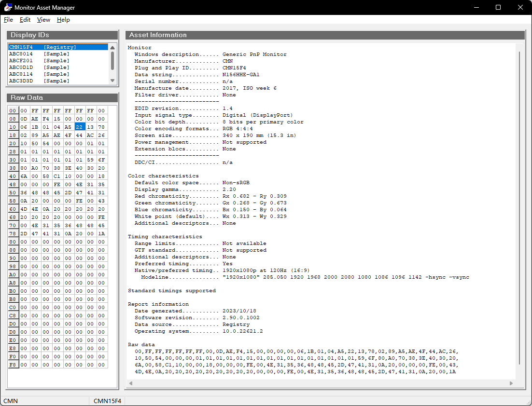The image size is (532, 406).
Task: Click the screen size 340 x 190 mm value
Action: pos(259,135)
